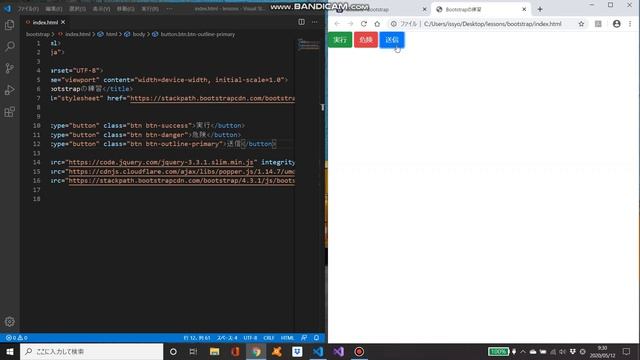Click line number 12 in the gutter
Image resolution: width=640 pixels, height=360 pixels.
37,144
